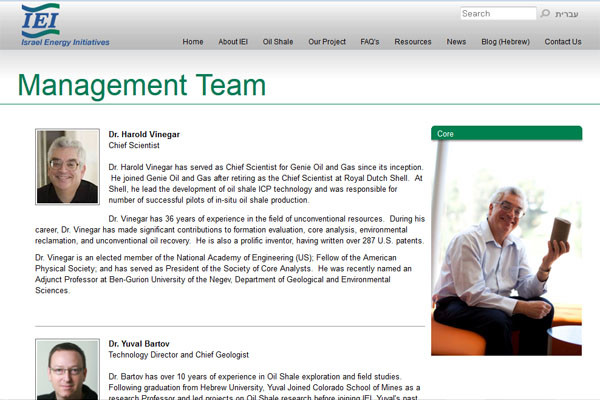
Task: Open the Home menu item
Action: pyautogui.click(x=193, y=42)
